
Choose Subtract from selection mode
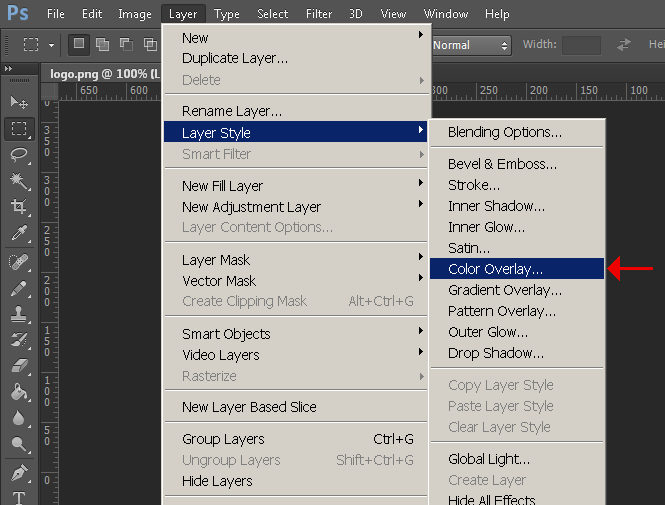tap(126, 44)
